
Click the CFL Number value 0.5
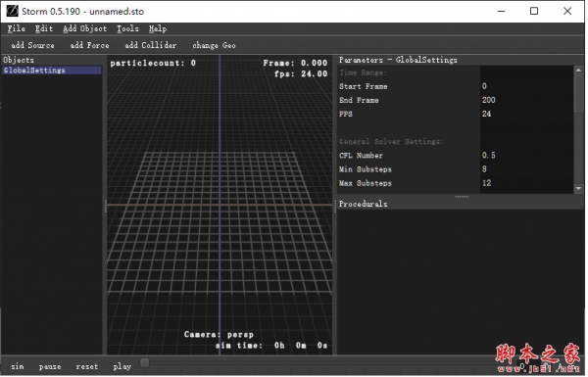488,156
